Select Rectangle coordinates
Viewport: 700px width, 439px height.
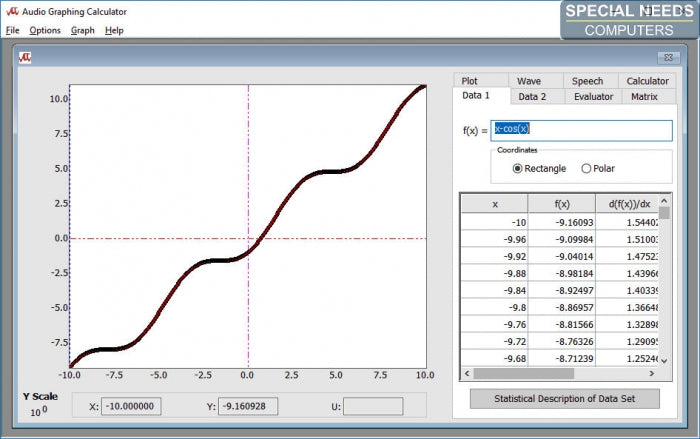(518, 168)
